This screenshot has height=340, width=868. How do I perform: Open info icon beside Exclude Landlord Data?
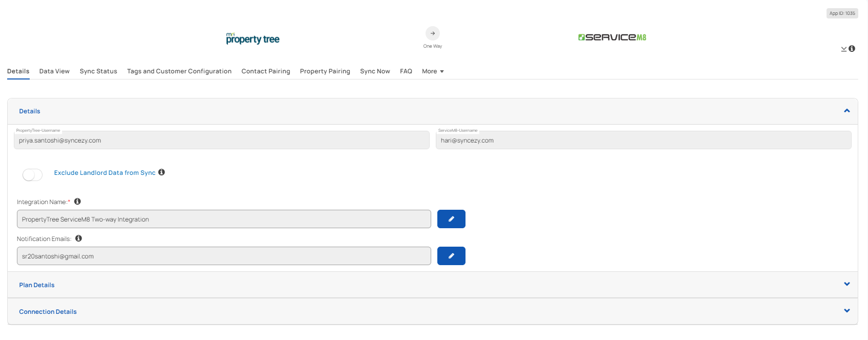coord(161,172)
